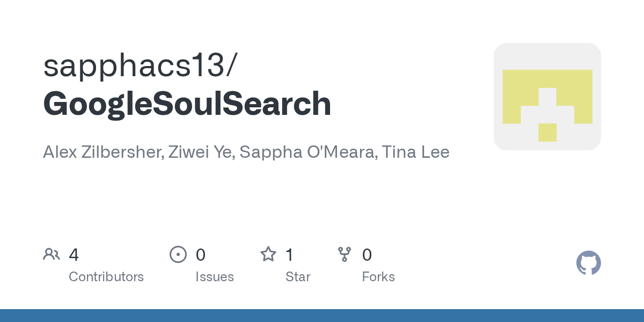This screenshot has height=322, width=644.
Task: Click the star count number 1
Action: click(x=289, y=255)
